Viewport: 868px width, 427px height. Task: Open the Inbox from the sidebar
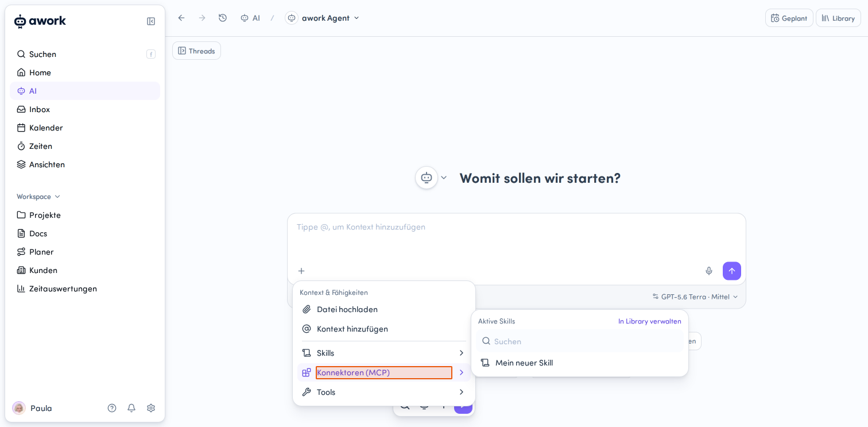coord(85,109)
